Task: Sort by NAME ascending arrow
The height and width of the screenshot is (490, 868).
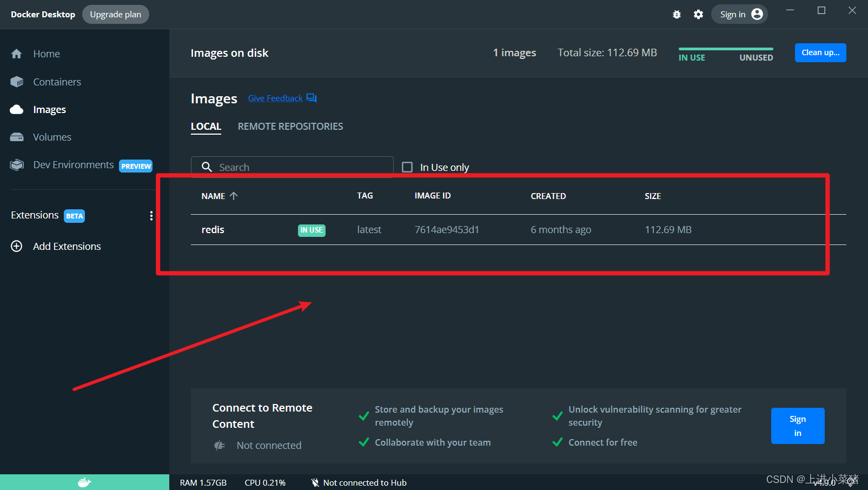Action: [234, 196]
